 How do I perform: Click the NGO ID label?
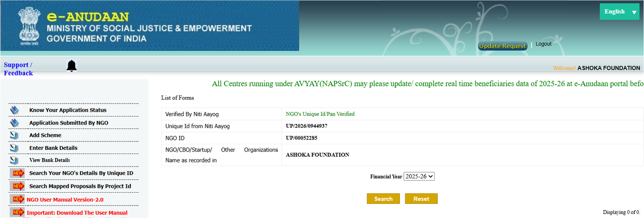pos(175,138)
